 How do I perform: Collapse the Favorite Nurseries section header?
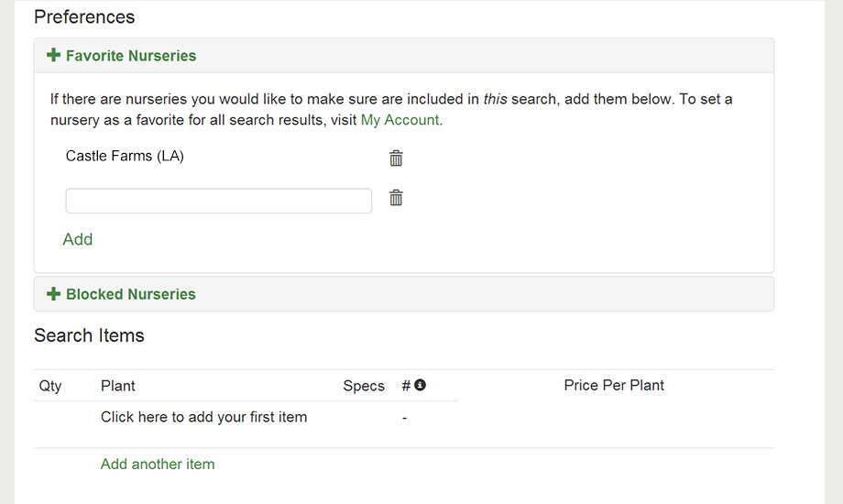[404, 55]
